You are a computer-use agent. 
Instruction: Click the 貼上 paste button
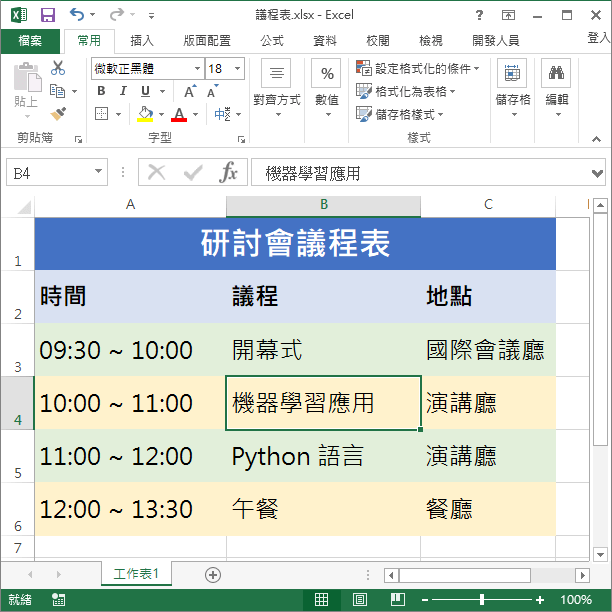tap(27, 90)
